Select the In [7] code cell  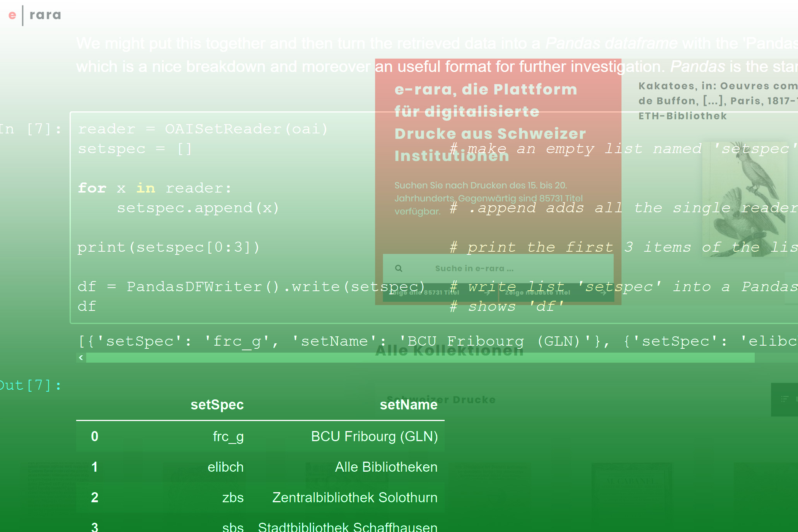434,218
